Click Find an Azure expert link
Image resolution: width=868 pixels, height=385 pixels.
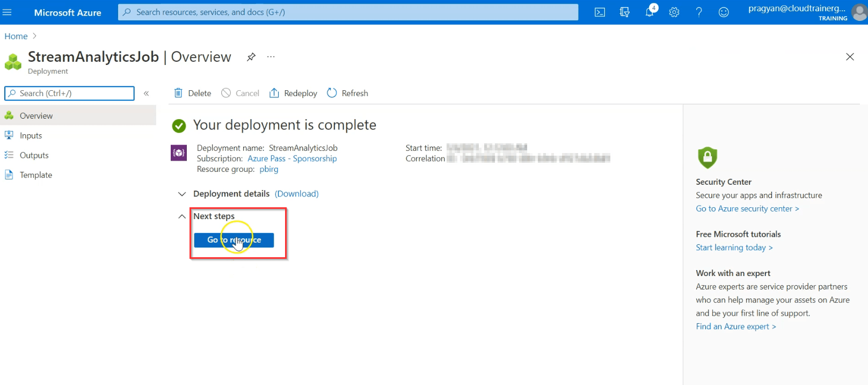point(736,326)
